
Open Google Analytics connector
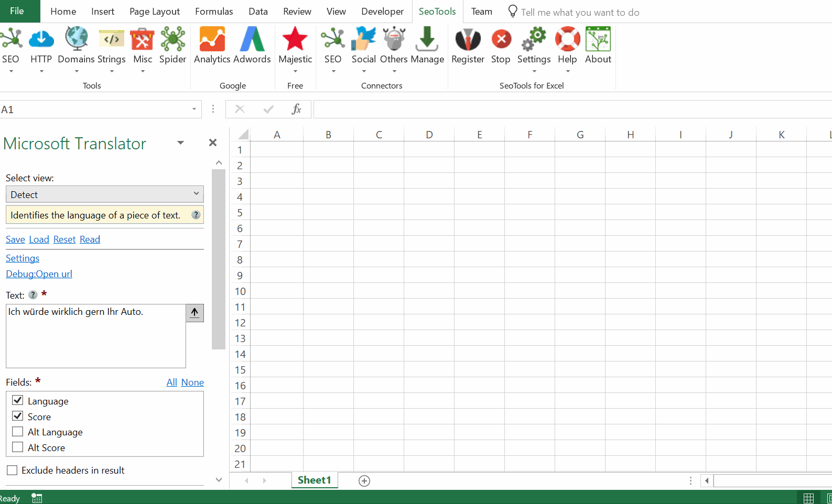pyautogui.click(x=212, y=40)
